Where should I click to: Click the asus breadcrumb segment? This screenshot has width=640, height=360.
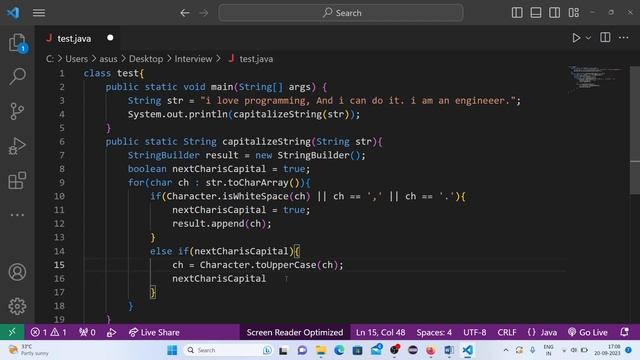pyautogui.click(x=108, y=59)
